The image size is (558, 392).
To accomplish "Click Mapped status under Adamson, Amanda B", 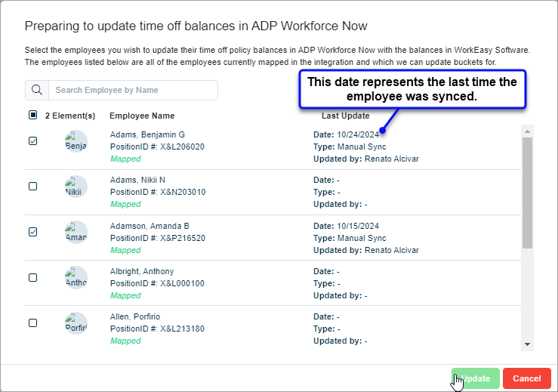I will (x=125, y=250).
